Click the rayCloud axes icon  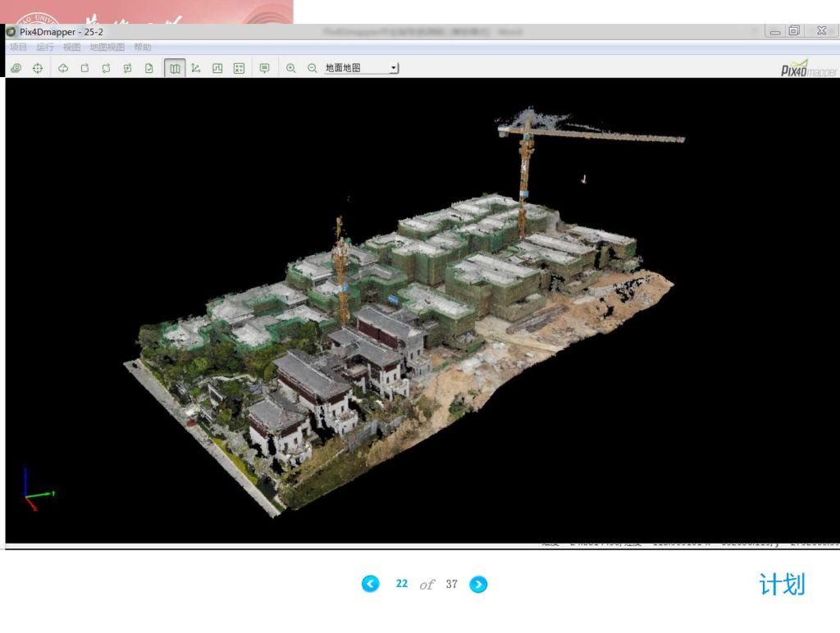[196, 68]
